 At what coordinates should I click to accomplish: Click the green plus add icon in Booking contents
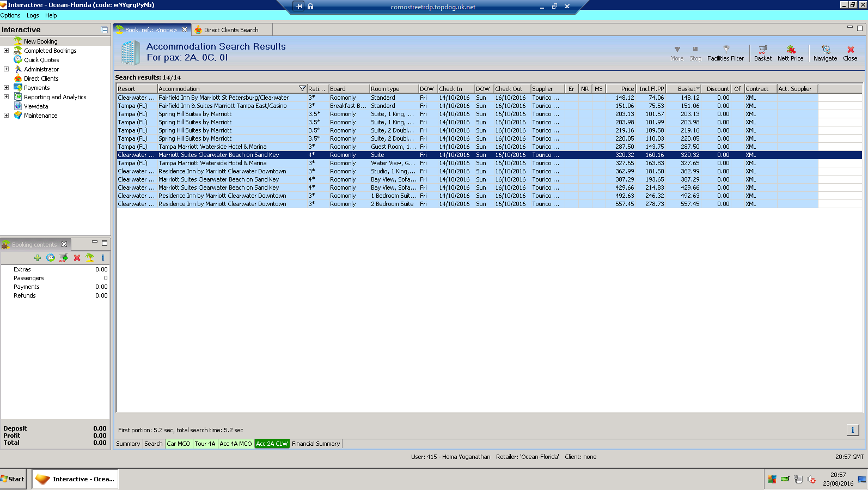point(38,258)
